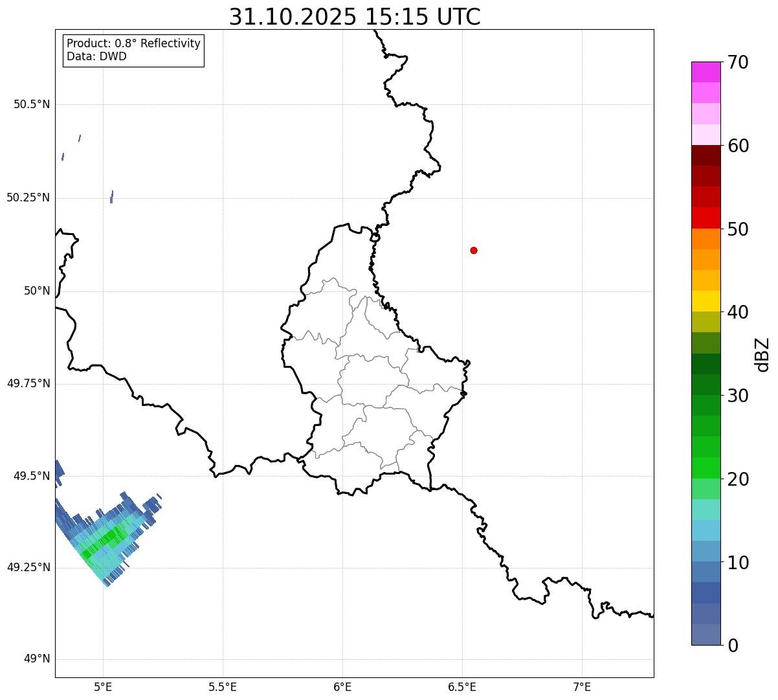Viewport: 778px width, 700px height.
Task: Pick the magenta swatch at top of colorbar
Action: [706, 72]
